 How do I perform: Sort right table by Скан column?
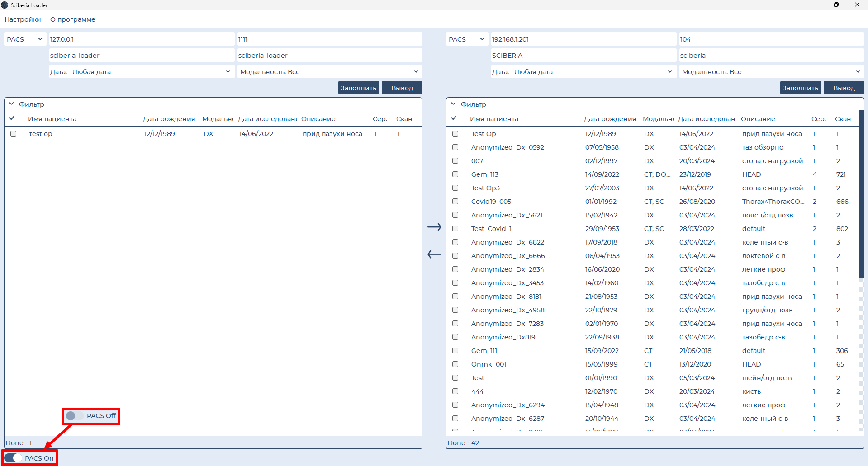(843, 119)
